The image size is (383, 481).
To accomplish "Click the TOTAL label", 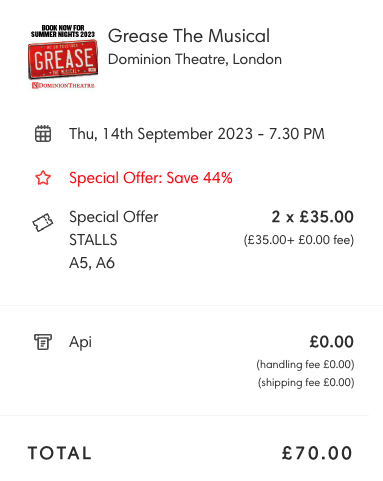I will [60, 453].
